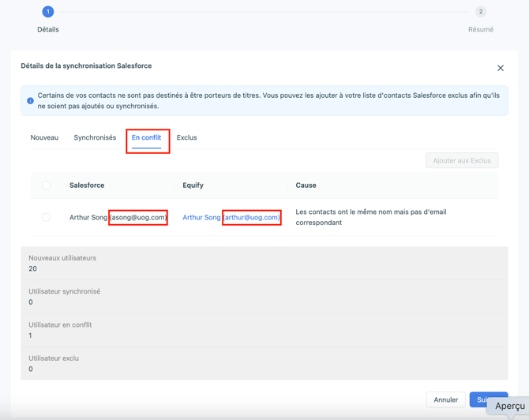Close the Salesforce sync details dialog
529x420 pixels.
click(x=501, y=68)
